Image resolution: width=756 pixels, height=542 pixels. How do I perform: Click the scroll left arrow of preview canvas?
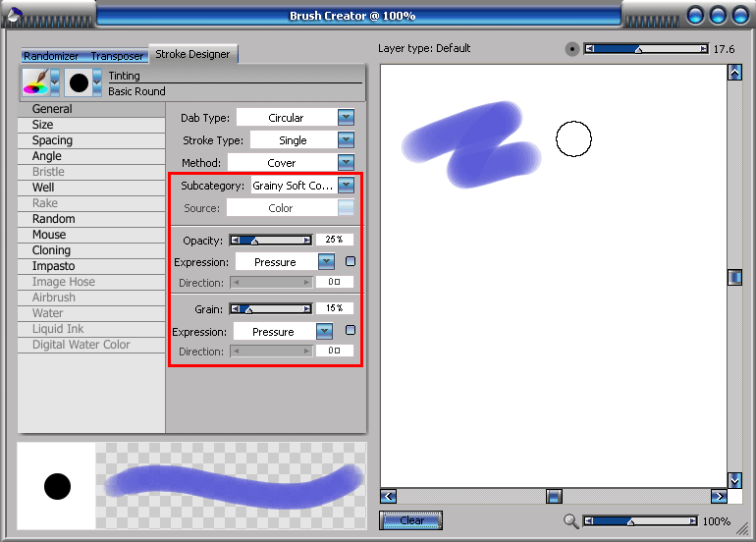(x=388, y=496)
